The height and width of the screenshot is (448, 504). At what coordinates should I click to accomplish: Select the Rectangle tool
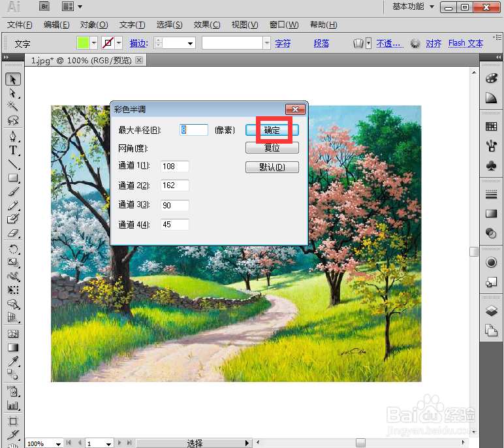pyautogui.click(x=13, y=178)
